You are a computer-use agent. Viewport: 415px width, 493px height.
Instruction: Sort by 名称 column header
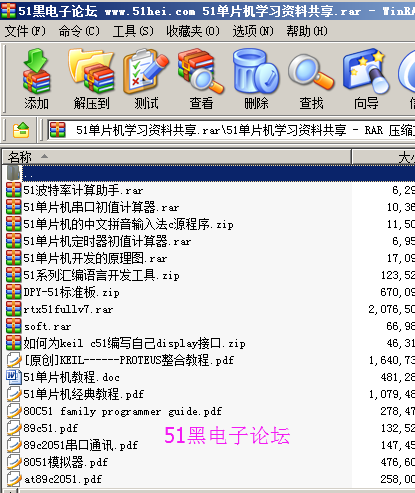click(177, 157)
